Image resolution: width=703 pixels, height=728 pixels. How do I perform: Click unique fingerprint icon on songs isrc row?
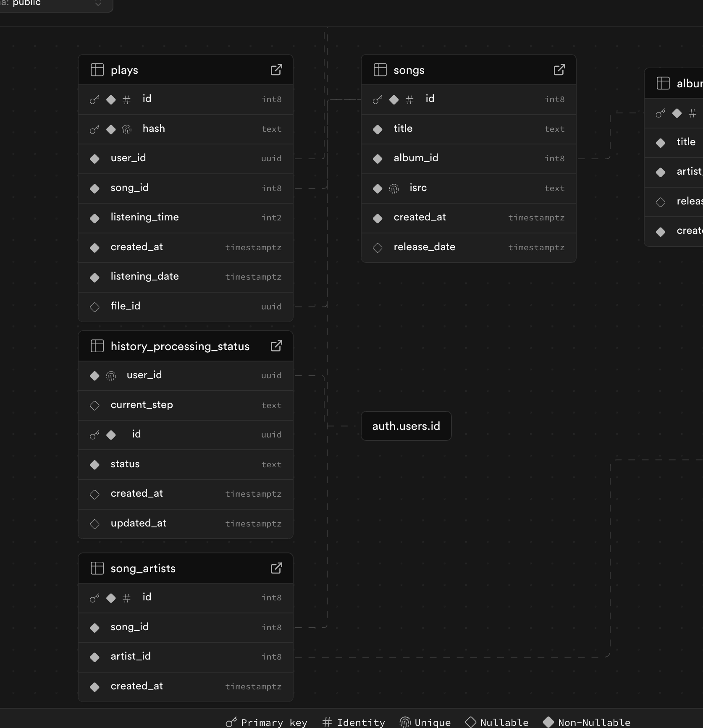pos(394,189)
